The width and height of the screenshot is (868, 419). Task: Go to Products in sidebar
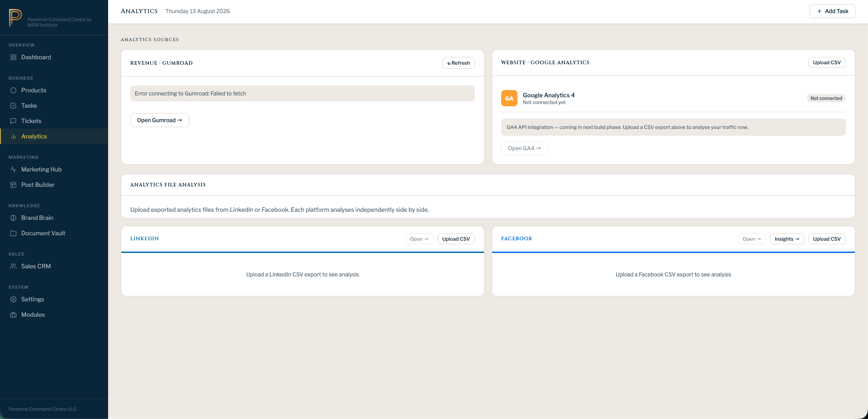tap(54, 90)
